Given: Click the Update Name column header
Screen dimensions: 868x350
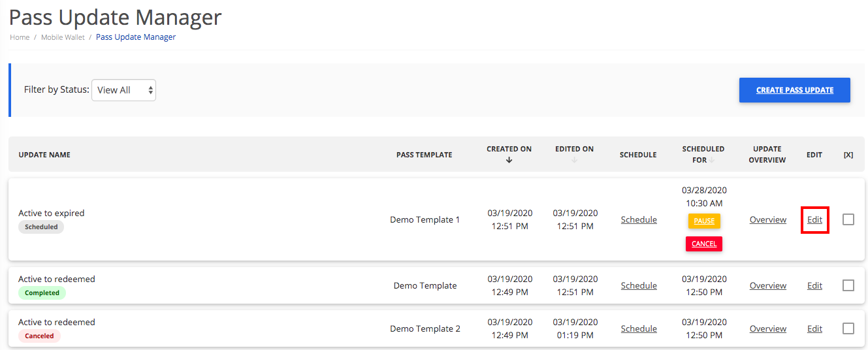Looking at the screenshot, I should coord(44,155).
